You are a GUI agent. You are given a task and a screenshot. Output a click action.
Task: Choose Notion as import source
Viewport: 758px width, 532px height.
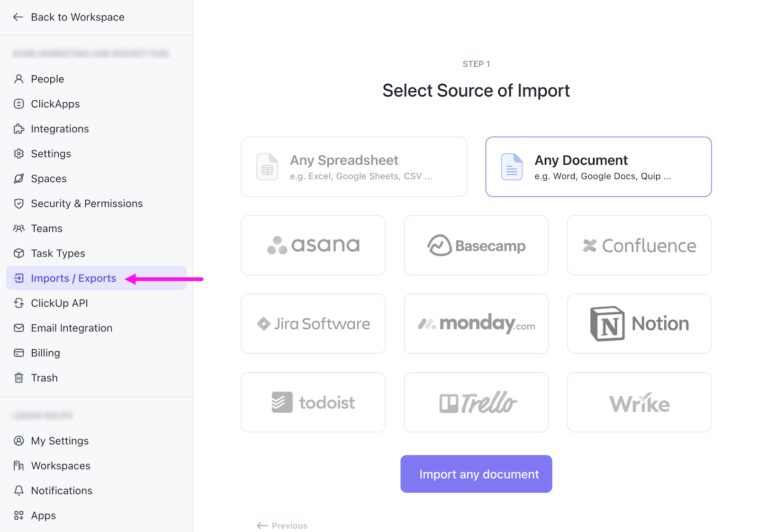click(639, 324)
